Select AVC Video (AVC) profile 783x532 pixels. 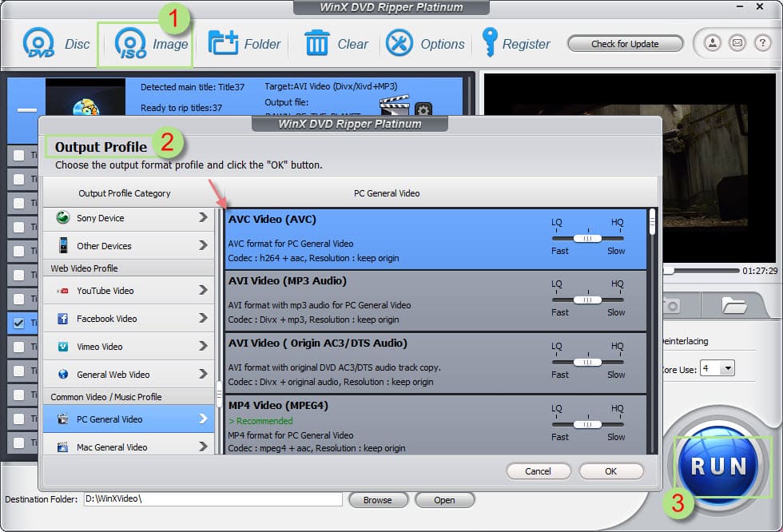click(435, 239)
